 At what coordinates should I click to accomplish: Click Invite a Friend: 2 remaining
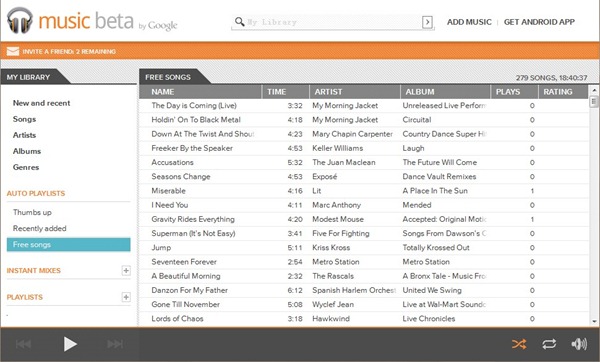(69, 51)
